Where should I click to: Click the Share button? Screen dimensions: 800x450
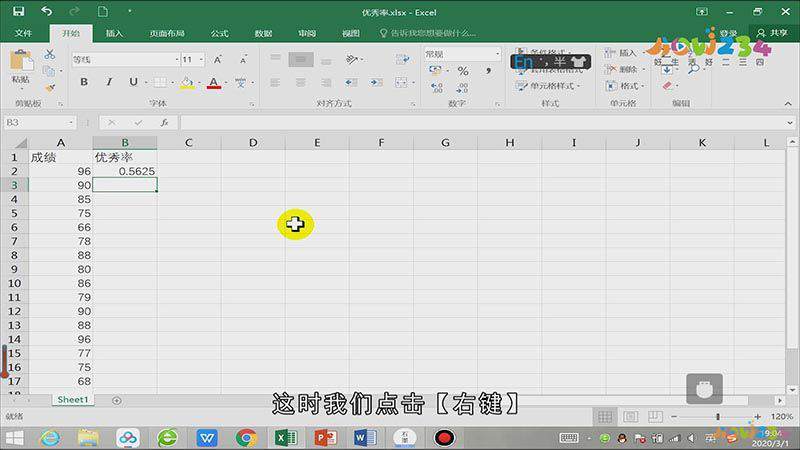click(772, 33)
